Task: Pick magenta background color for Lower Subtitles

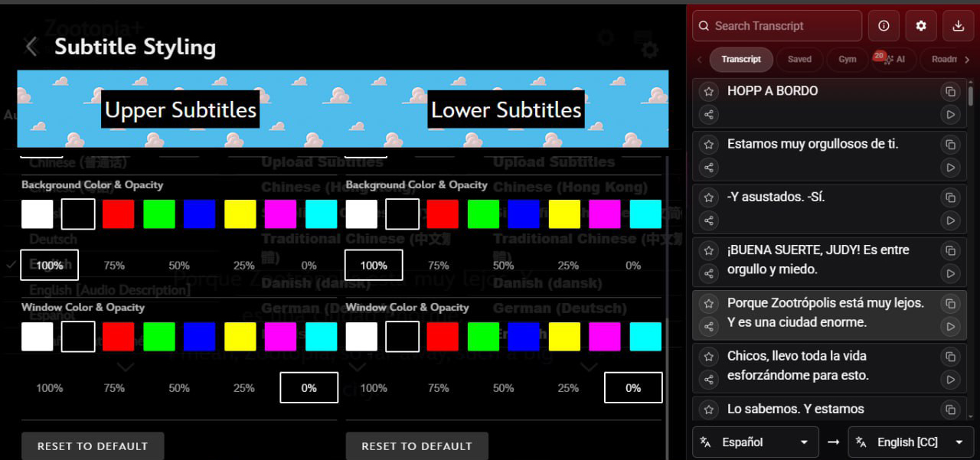Action: click(x=605, y=214)
